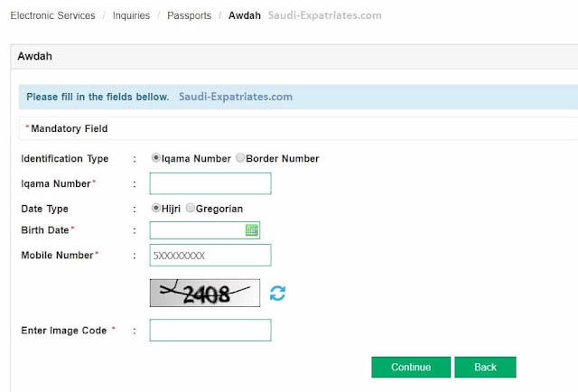Focus the Iqama Number text field
The height and width of the screenshot is (392, 578).
pos(210,183)
